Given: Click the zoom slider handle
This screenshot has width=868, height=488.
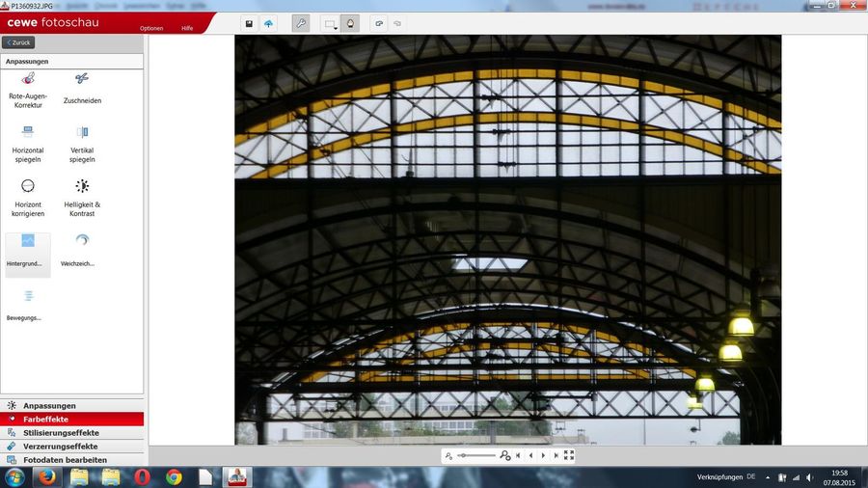Looking at the screenshot, I should 463,455.
